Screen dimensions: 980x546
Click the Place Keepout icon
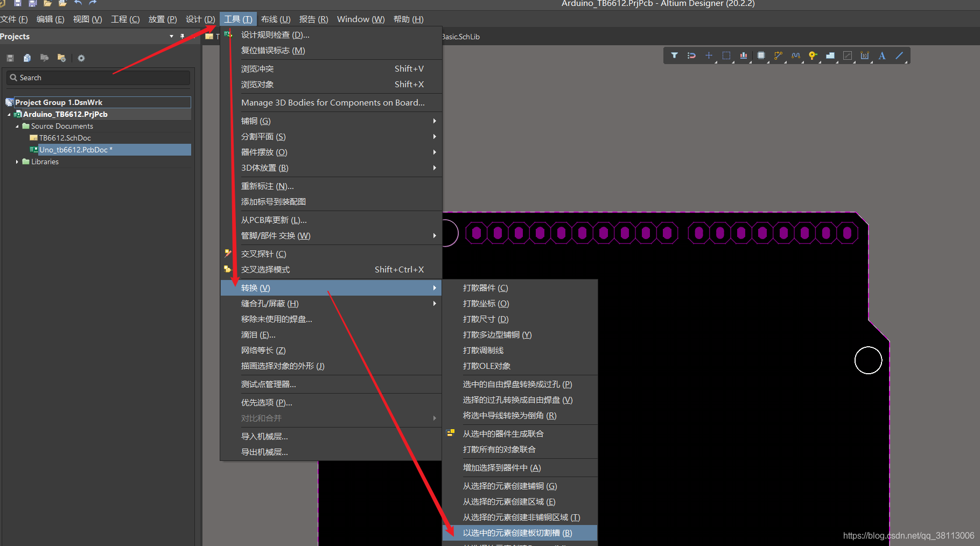click(847, 55)
